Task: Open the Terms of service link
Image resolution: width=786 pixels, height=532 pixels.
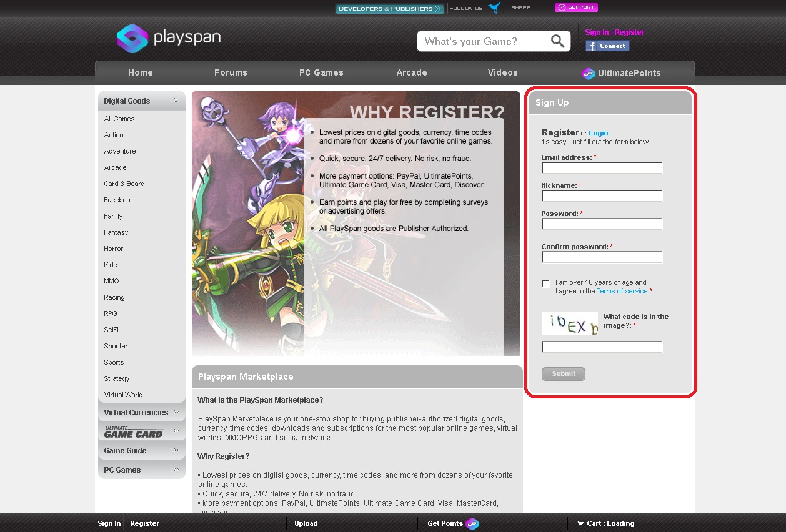Action: click(622, 291)
